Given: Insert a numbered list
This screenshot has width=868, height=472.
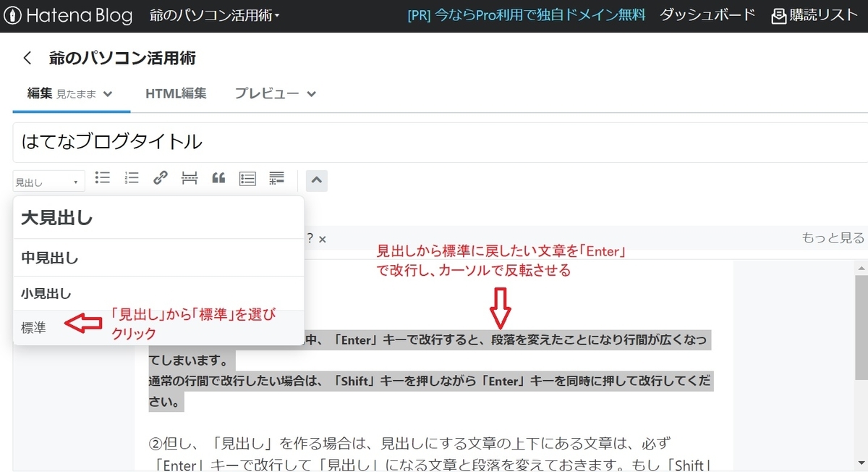Looking at the screenshot, I should (131, 178).
